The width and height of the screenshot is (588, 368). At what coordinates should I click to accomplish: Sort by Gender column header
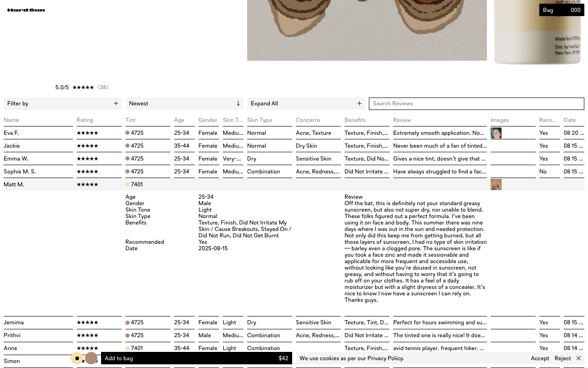point(208,120)
